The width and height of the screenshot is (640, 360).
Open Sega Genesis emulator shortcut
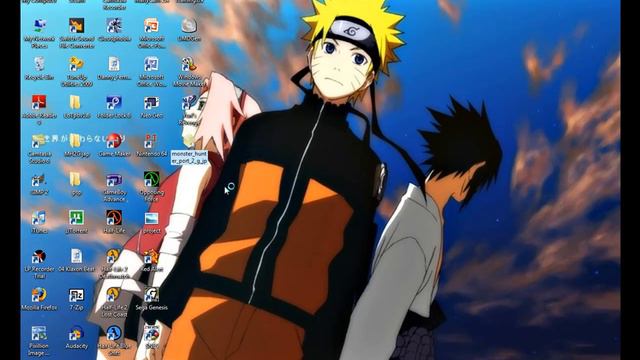point(151,299)
